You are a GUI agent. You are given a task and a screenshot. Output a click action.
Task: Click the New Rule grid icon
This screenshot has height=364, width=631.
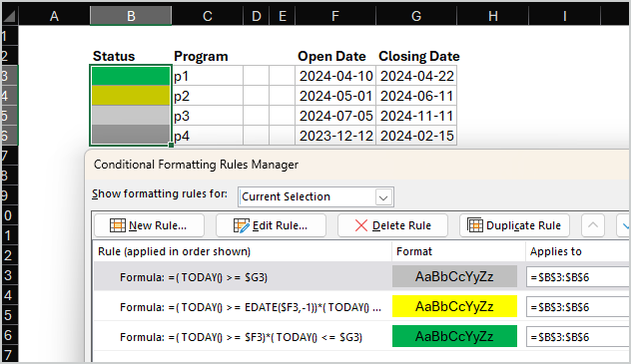[x=118, y=225]
